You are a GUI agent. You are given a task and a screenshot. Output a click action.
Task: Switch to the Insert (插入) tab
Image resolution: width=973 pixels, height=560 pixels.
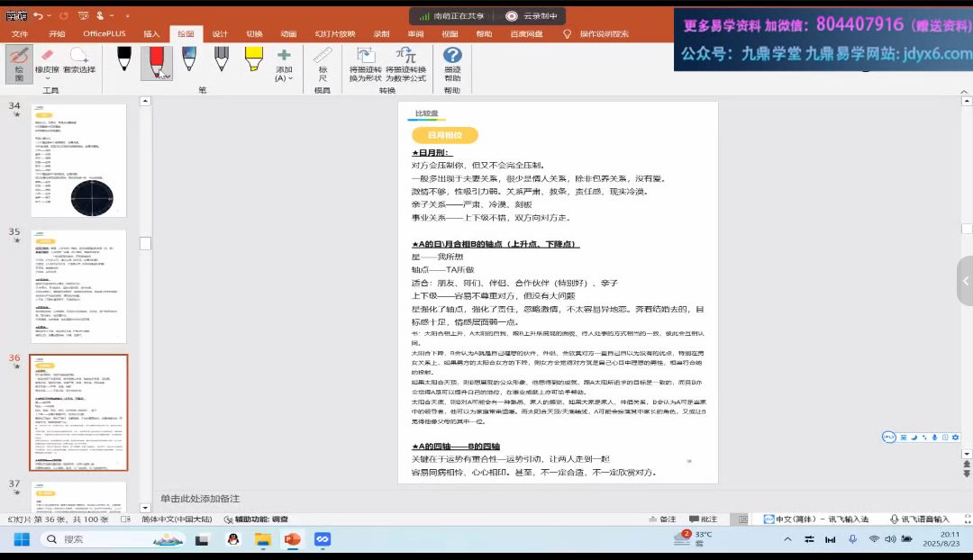point(151,33)
